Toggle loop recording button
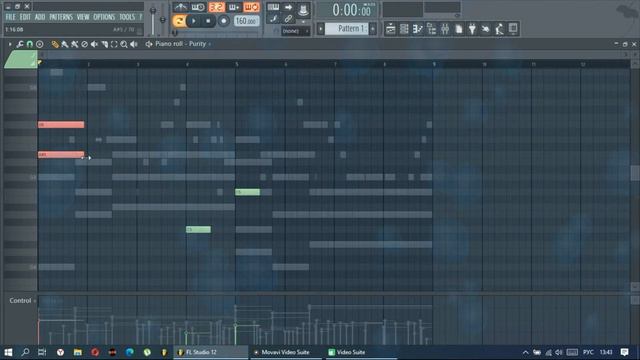Screen dimensions: 640x360 coord(251,7)
